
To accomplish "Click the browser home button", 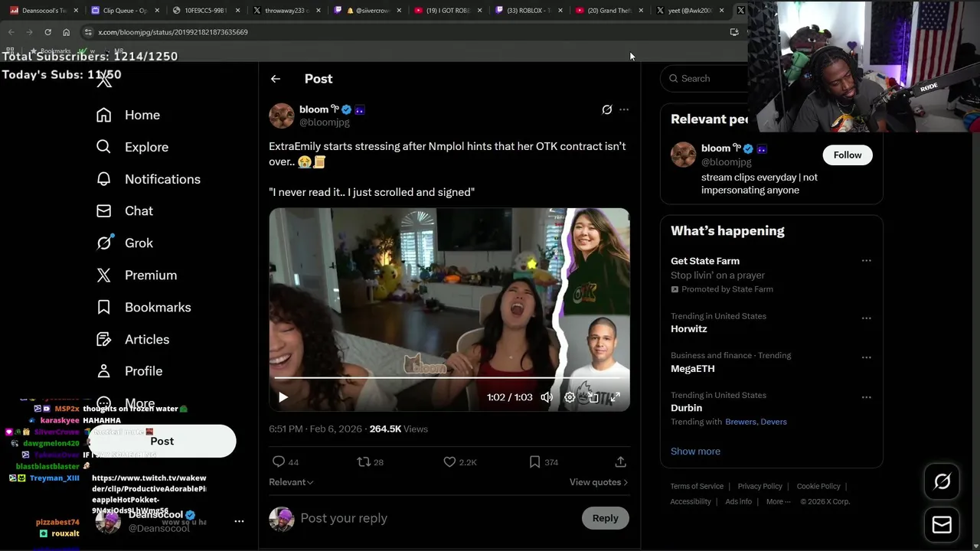I will pos(66,32).
